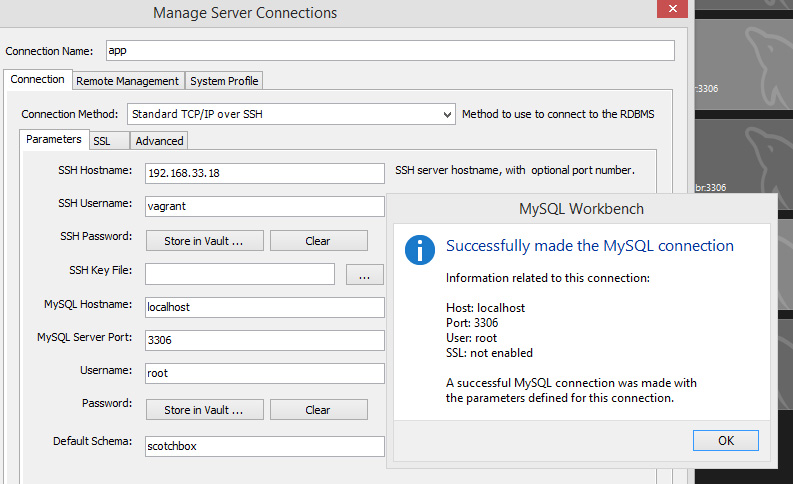Viewport: 793px width, 484px height.
Task: Go to the Advanced tab
Action: (159, 141)
